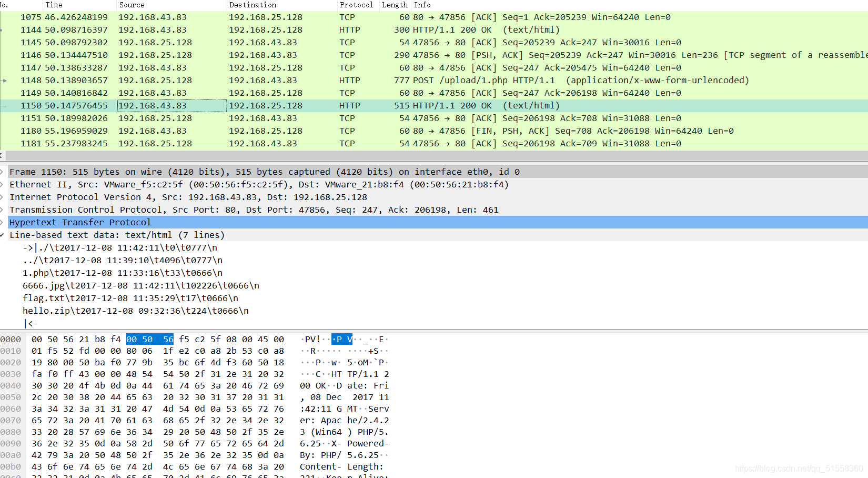Click destination 192.168.25.128 in packet 1144
Image resolution: width=868 pixels, height=478 pixels.
click(x=266, y=29)
